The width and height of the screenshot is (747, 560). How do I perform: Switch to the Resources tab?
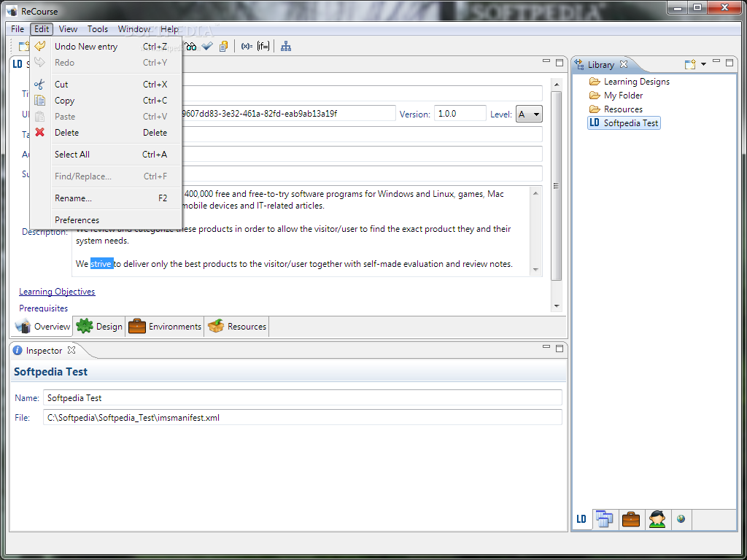point(237,327)
